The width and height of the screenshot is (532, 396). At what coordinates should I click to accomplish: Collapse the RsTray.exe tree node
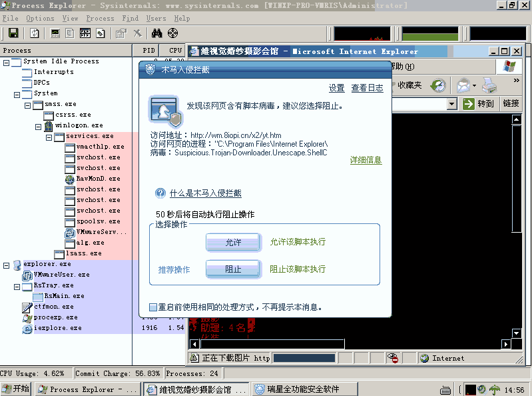point(17,287)
